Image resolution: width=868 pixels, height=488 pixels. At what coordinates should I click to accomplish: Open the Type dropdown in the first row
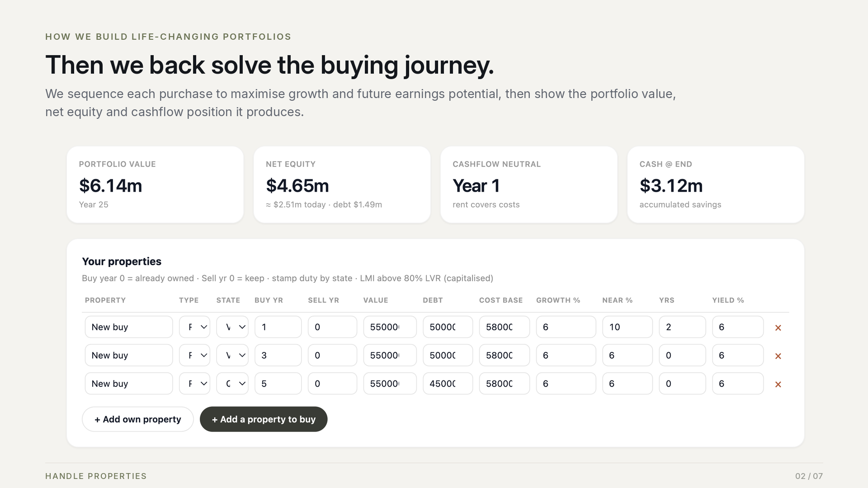[194, 327]
